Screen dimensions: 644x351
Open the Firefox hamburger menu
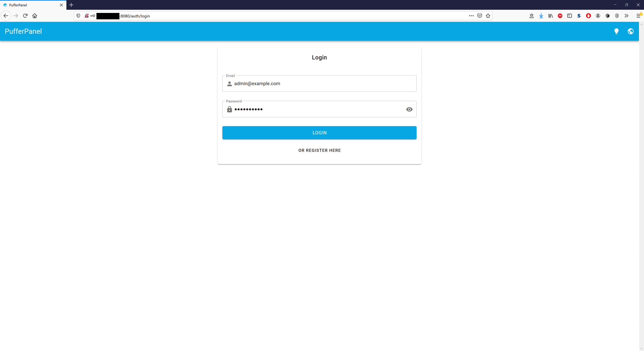click(639, 16)
